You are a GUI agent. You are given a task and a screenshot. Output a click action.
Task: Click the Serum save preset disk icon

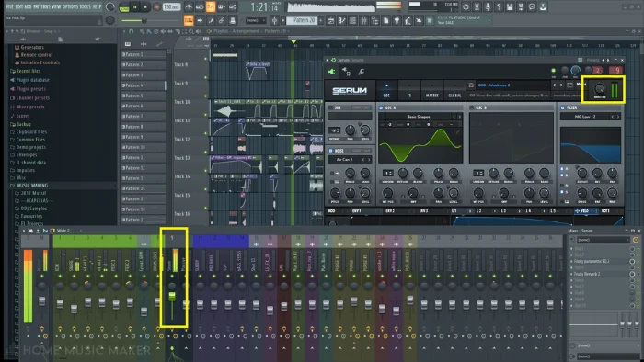pyautogui.click(x=471, y=85)
